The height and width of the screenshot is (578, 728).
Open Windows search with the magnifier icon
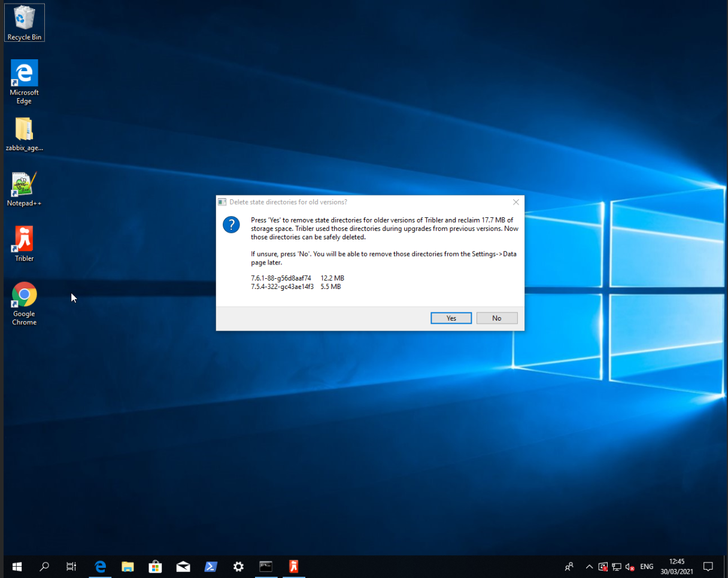coord(44,566)
